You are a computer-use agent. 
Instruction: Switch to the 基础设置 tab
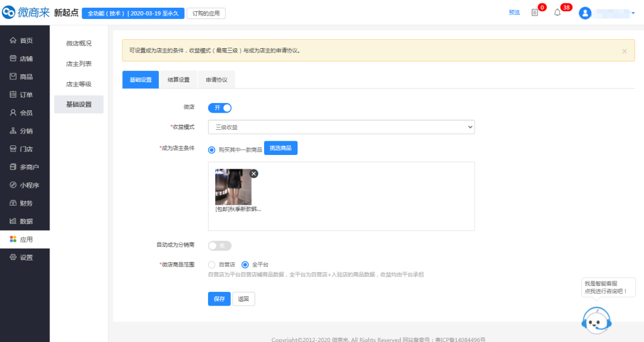(141, 80)
